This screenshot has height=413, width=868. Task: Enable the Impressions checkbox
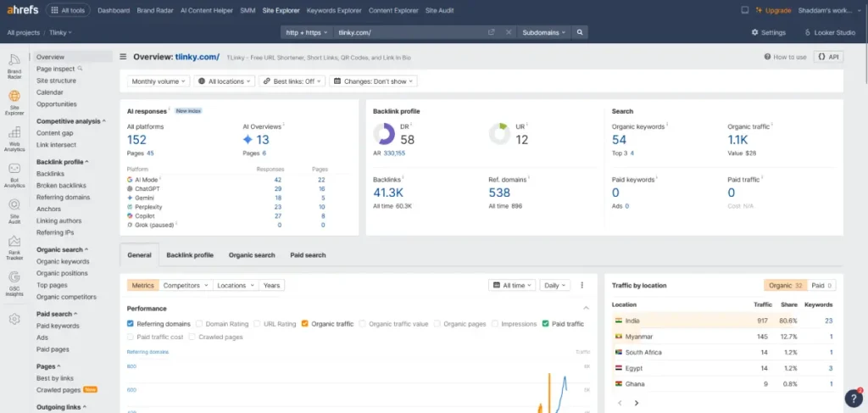click(495, 324)
